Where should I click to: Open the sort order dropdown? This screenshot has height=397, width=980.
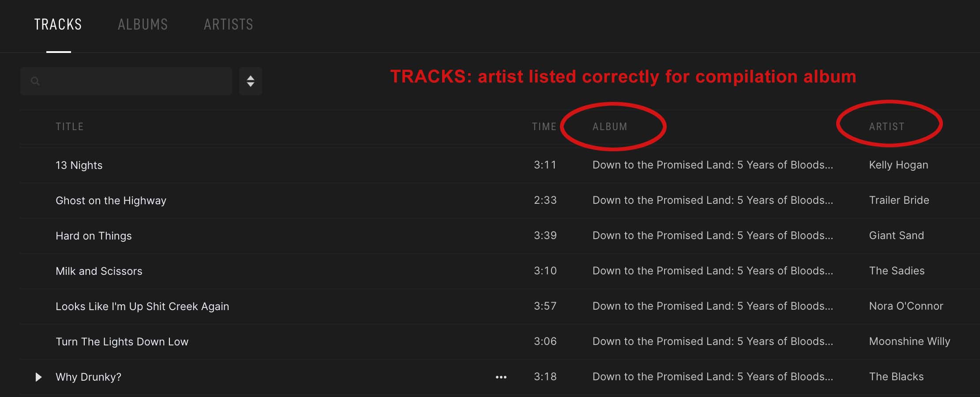click(x=251, y=81)
